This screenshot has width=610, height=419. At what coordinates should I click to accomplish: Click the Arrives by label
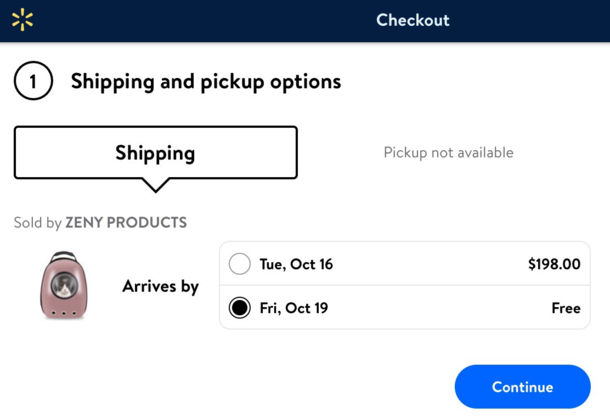[x=160, y=286]
